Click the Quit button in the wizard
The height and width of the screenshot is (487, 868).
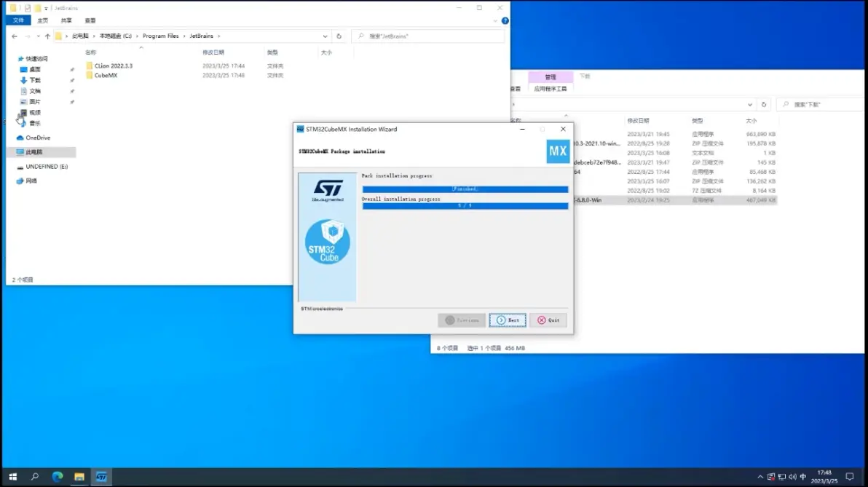(x=548, y=320)
